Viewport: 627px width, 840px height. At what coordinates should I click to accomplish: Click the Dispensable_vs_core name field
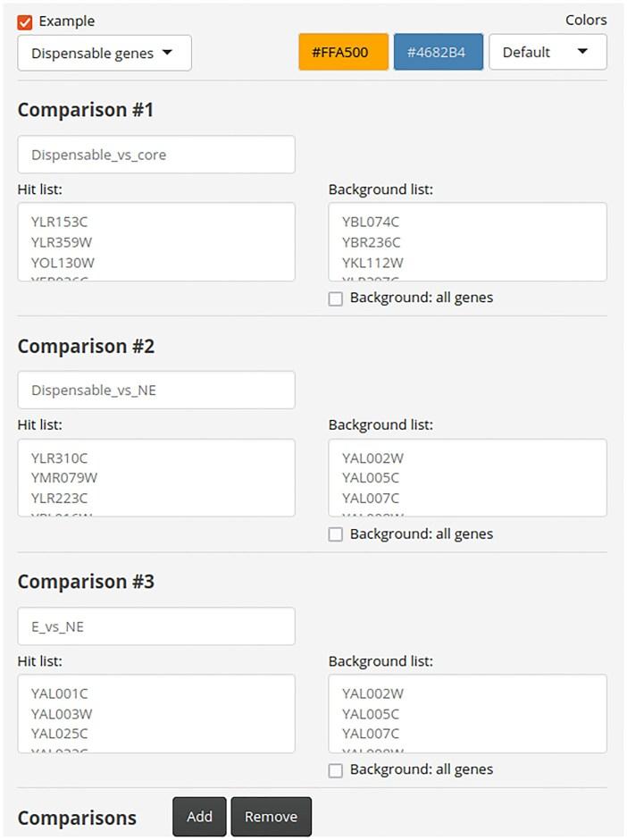pos(156,155)
